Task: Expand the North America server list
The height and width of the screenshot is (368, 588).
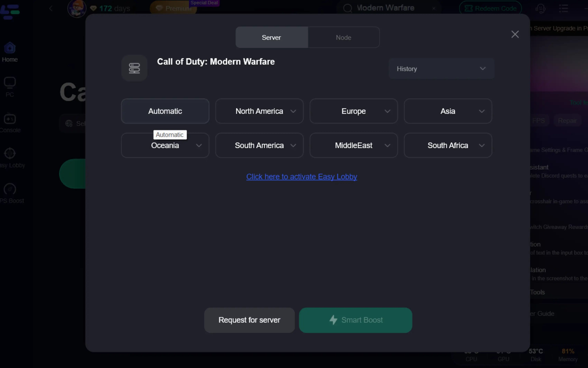Action: [259, 111]
